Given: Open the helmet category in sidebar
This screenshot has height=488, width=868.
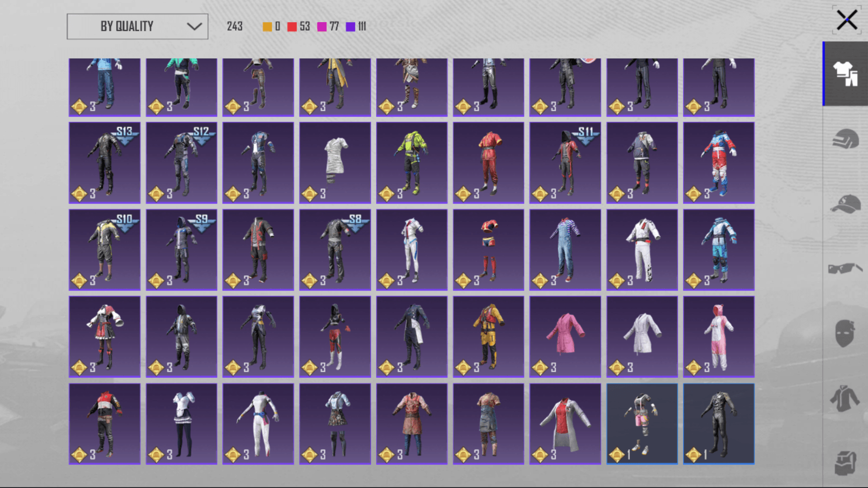Looking at the screenshot, I should click(845, 139).
